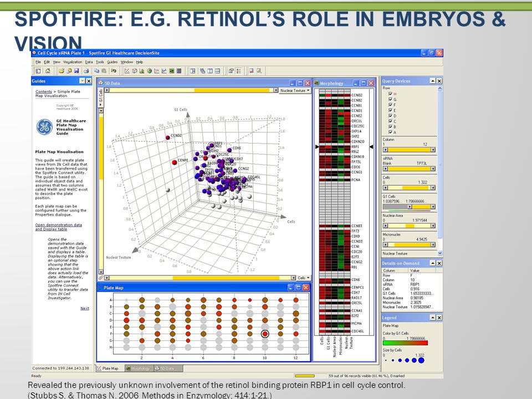This screenshot has height=399, width=532.
Task: Click the RBP1 row label in Morphology heat map
Action: coord(355,147)
